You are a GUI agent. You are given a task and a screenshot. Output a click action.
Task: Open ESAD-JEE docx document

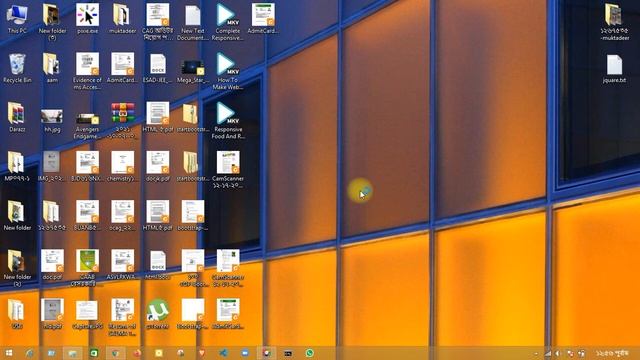coord(158,69)
